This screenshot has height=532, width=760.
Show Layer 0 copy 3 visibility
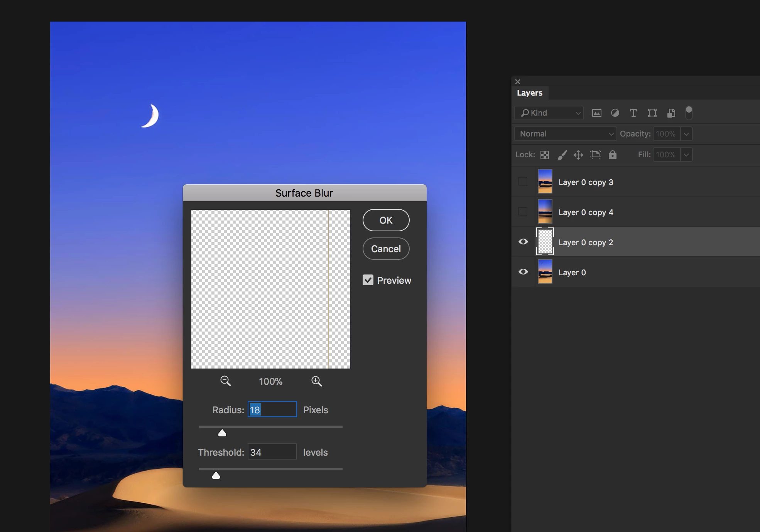click(523, 182)
